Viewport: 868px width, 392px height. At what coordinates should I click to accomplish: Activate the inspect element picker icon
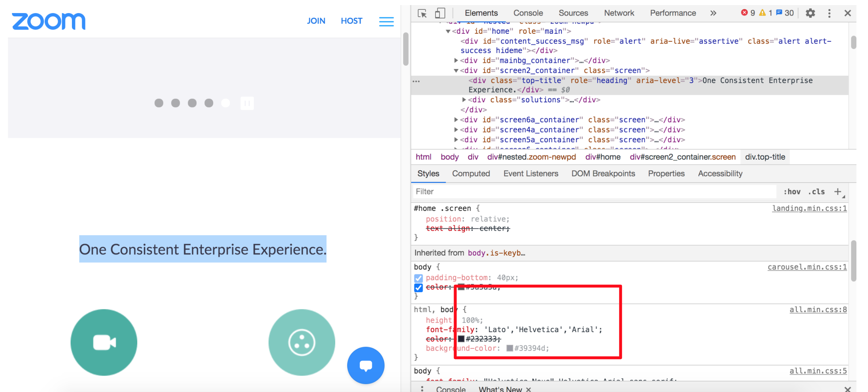[422, 13]
